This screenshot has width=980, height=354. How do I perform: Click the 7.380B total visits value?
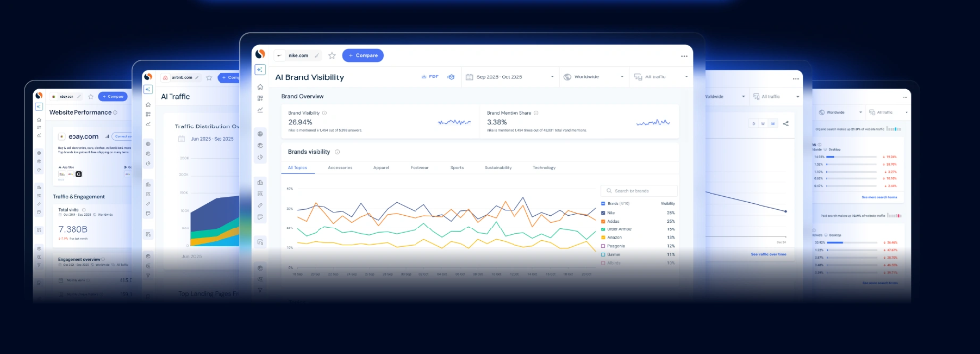pos(74,228)
